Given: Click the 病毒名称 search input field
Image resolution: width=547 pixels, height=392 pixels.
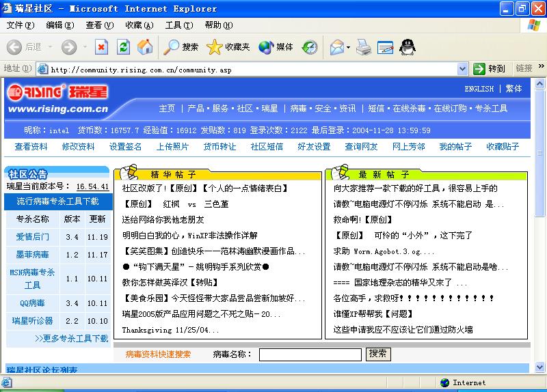Looking at the screenshot, I should click(x=310, y=354).
